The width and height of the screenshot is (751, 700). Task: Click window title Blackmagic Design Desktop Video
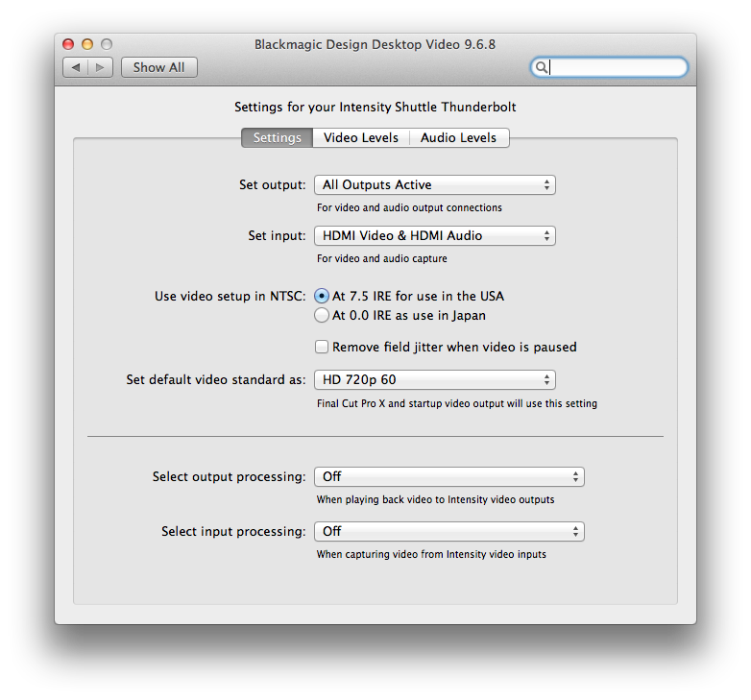[375, 44]
